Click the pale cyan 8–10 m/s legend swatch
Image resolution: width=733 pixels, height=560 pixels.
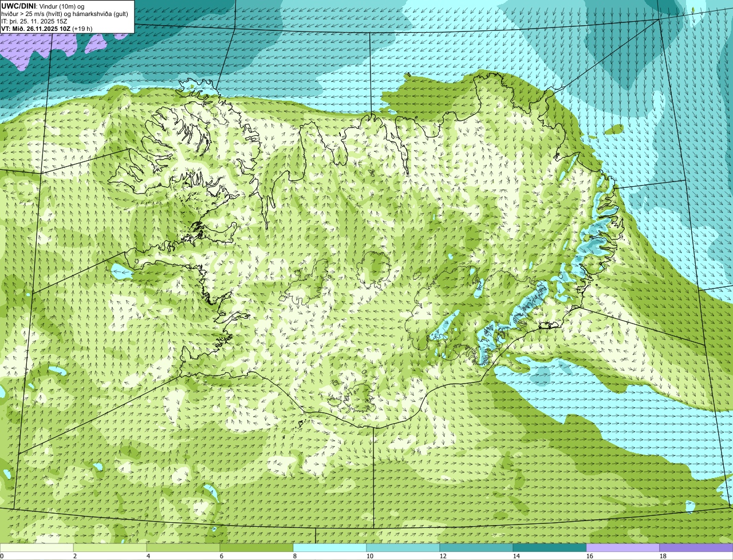tap(330, 547)
